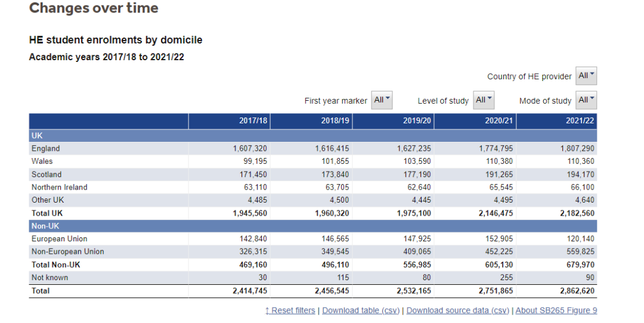This screenshot has height=323, width=644.
Task: Select the European Union row label
Action: point(59,239)
